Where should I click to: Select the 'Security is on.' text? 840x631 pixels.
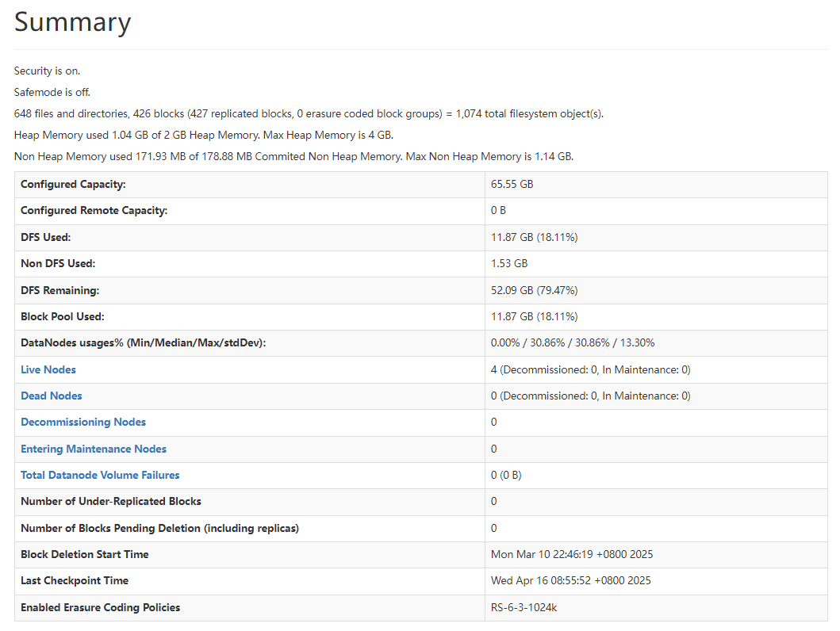[47, 71]
